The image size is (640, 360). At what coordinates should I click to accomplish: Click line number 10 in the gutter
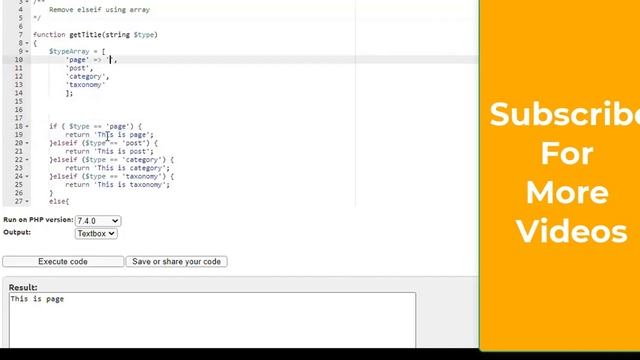19,60
